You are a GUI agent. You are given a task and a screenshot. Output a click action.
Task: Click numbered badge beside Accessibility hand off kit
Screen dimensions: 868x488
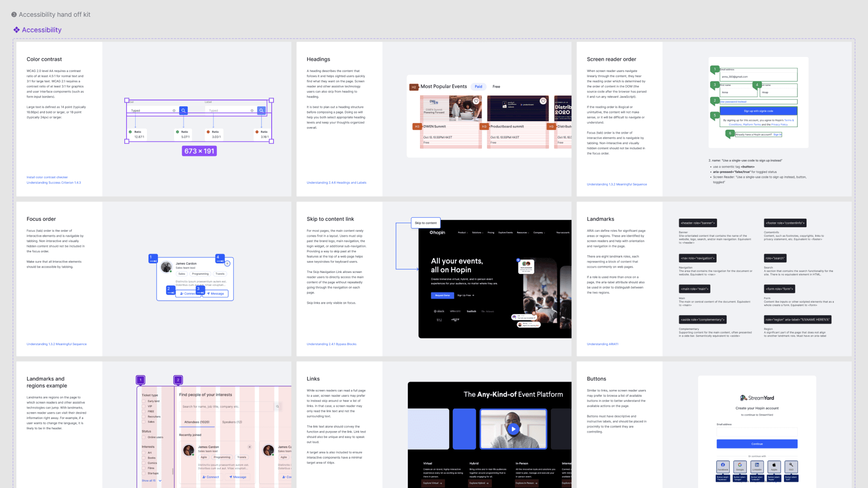(x=14, y=14)
